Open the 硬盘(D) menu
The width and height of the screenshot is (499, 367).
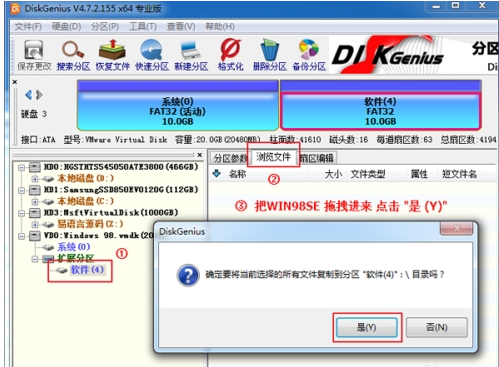tap(66, 26)
